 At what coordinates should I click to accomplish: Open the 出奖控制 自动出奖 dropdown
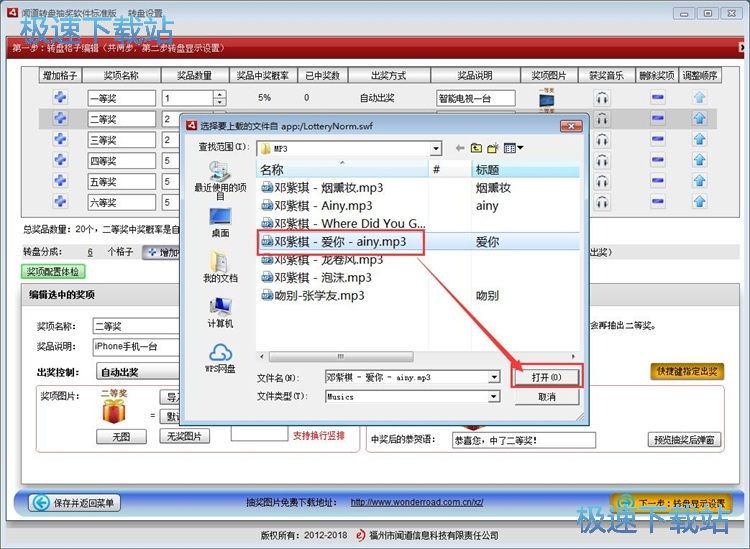point(138,372)
